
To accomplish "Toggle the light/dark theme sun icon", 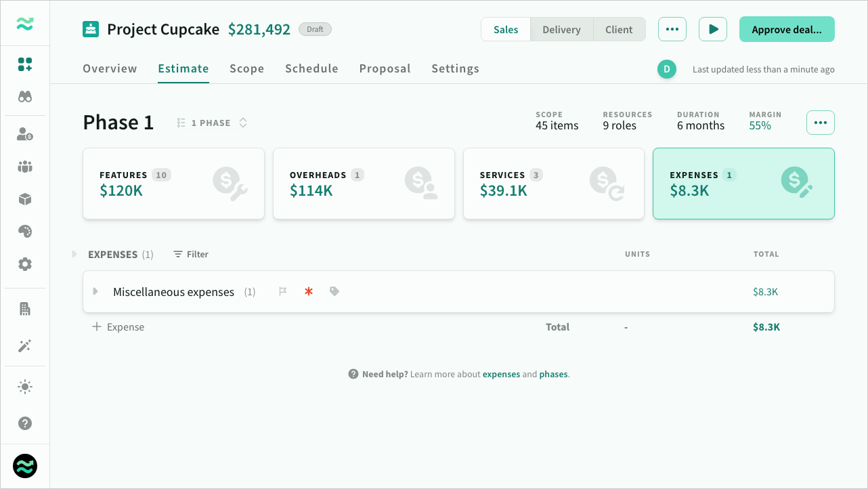I will tap(25, 387).
